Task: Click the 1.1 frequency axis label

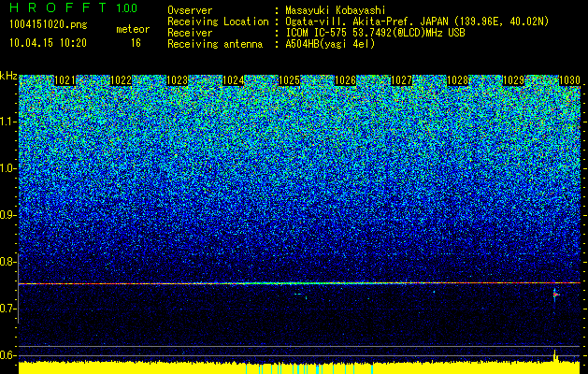Action: 7,122
